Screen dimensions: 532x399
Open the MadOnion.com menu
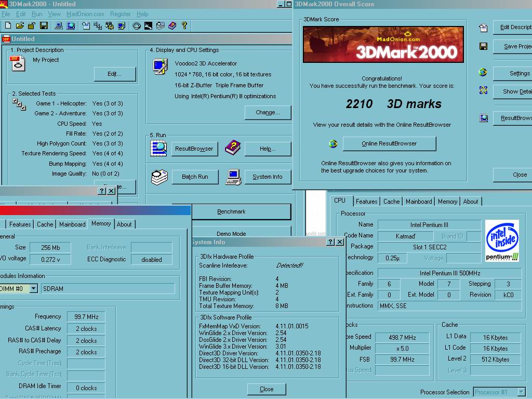tap(85, 14)
